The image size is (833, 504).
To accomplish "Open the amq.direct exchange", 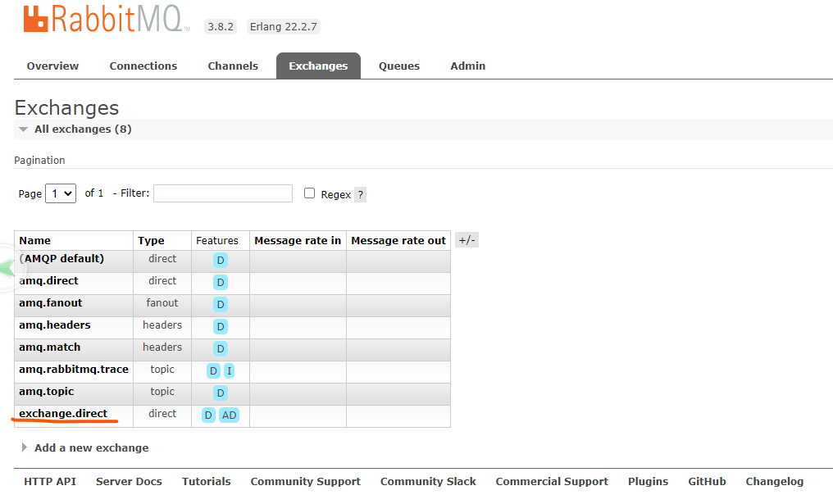I will click(48, 281).
